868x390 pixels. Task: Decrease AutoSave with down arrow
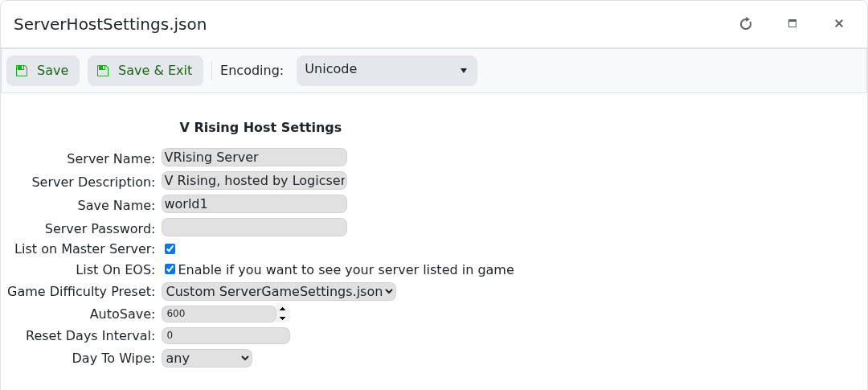[x=283, y=318]
